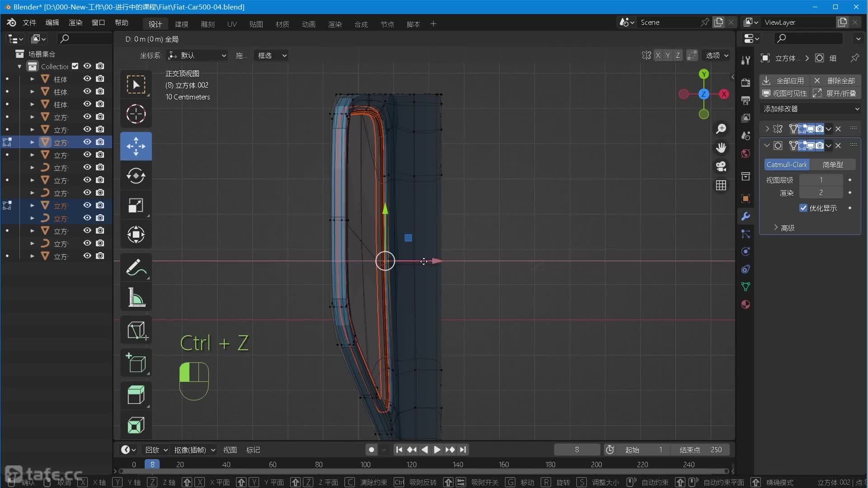Select the Add Cube tool
Viewport: 868px width, 488px height.
136,363
